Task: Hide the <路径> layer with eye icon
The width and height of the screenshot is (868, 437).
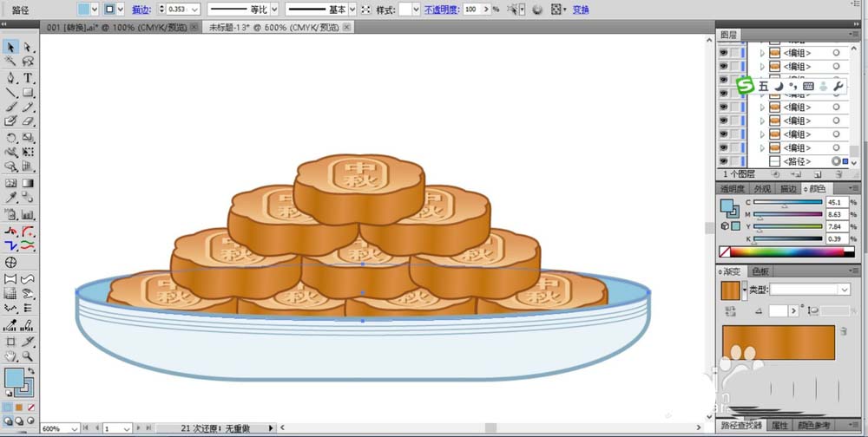Action: coord(723,161)
